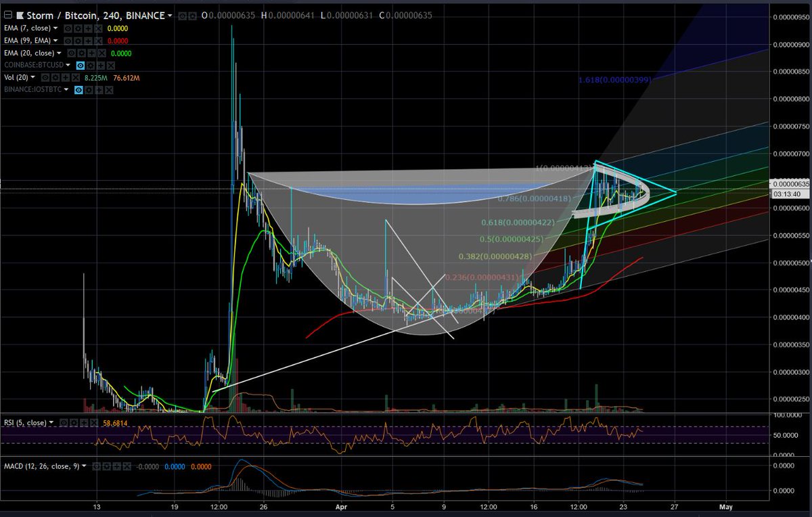Click the Storm logo in the chart legend

click(x=21, y=15)
